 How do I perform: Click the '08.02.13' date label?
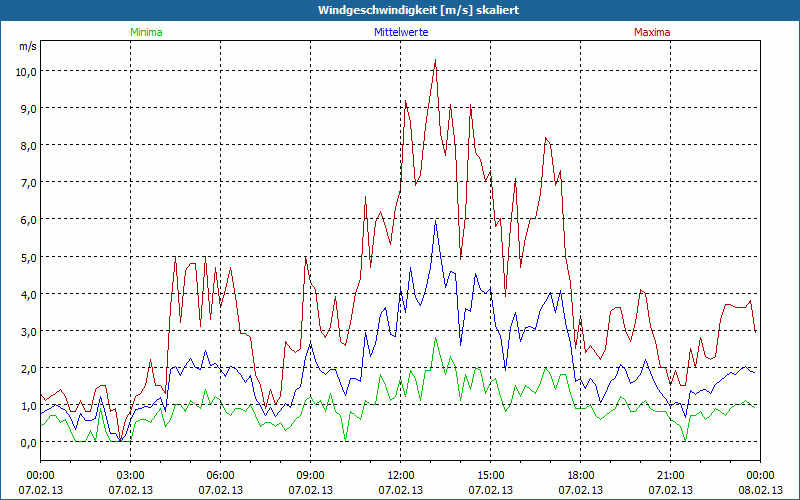point(760,490)
